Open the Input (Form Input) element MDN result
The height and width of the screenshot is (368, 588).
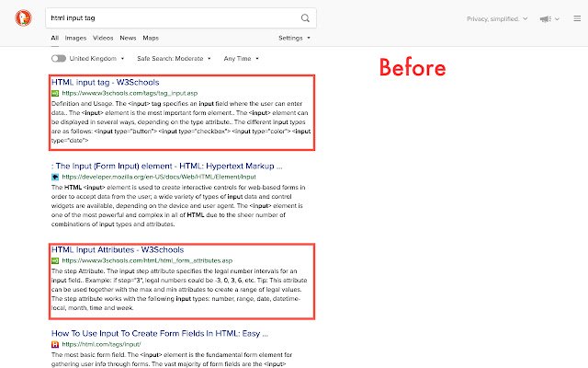point(167,166)
